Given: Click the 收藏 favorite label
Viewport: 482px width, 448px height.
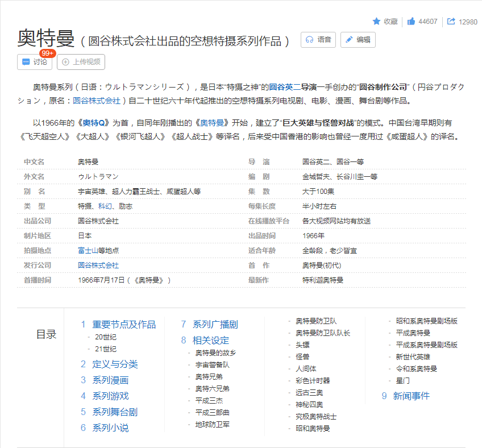Looking at the screenshot, I should [390, 21].
